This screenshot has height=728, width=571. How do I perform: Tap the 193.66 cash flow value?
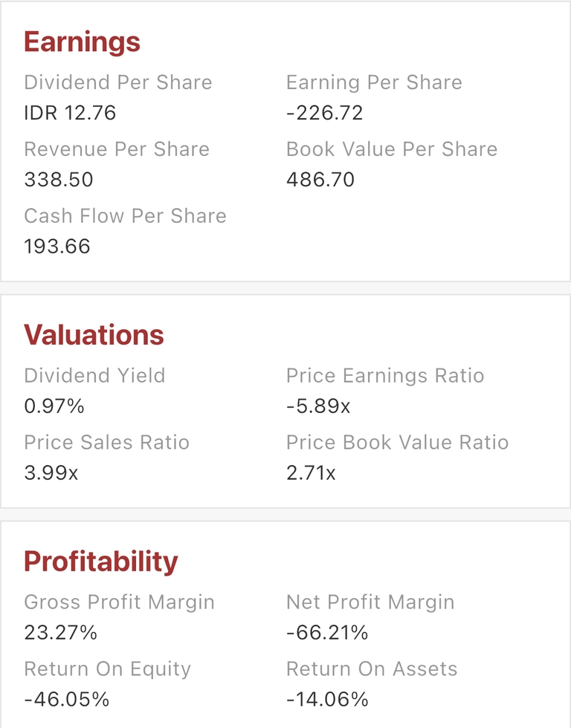pos(57,247)
